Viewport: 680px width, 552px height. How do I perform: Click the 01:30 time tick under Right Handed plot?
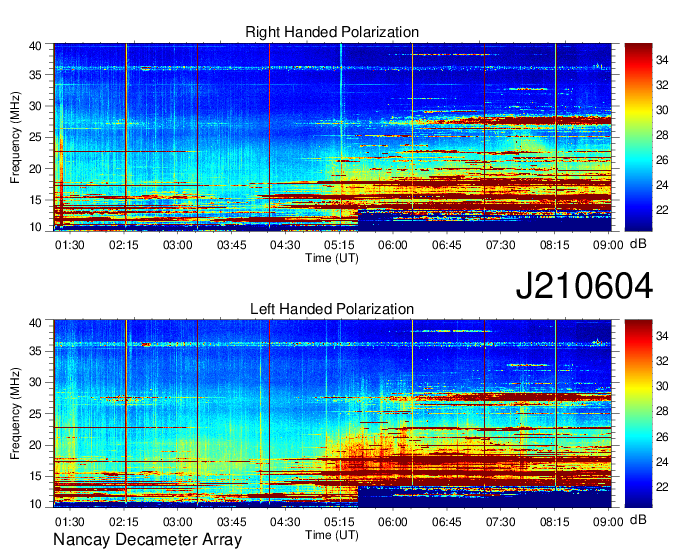pyautogui.click(x=69, y=245)
